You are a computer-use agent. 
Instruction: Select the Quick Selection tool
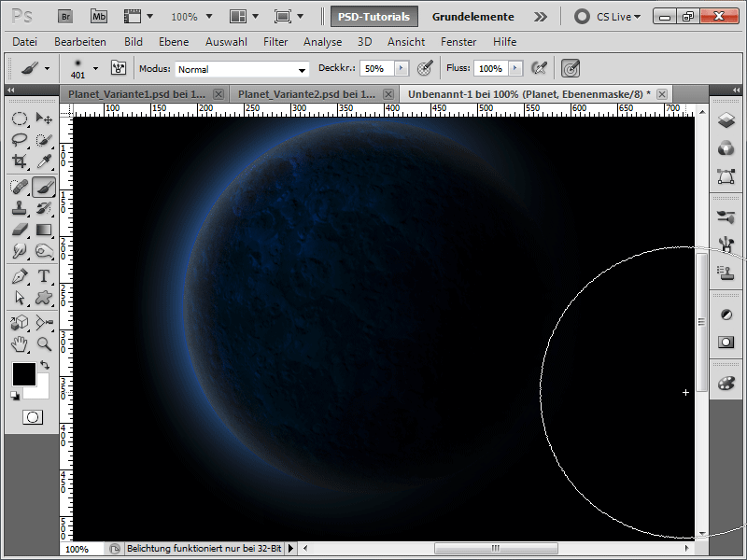point(44,140)
